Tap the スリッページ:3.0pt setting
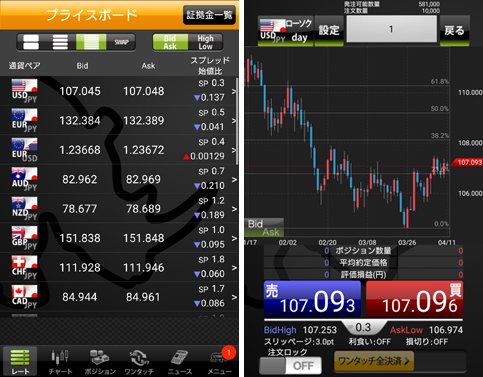 coord(298,342)
